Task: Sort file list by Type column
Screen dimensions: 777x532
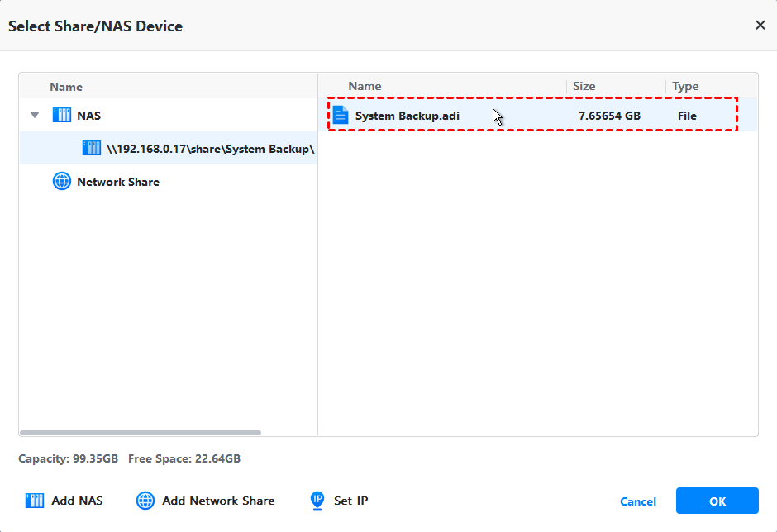Action: click(685, 86)
